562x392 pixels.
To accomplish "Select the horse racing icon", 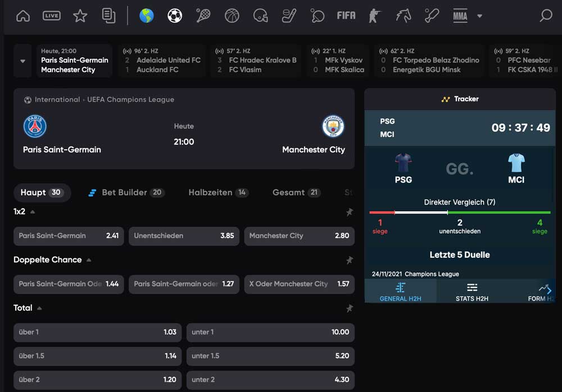I will (403, 16).
